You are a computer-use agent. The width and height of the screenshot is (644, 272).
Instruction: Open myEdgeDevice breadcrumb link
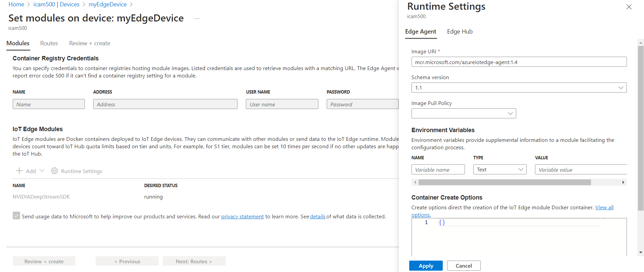coord(108,4)
